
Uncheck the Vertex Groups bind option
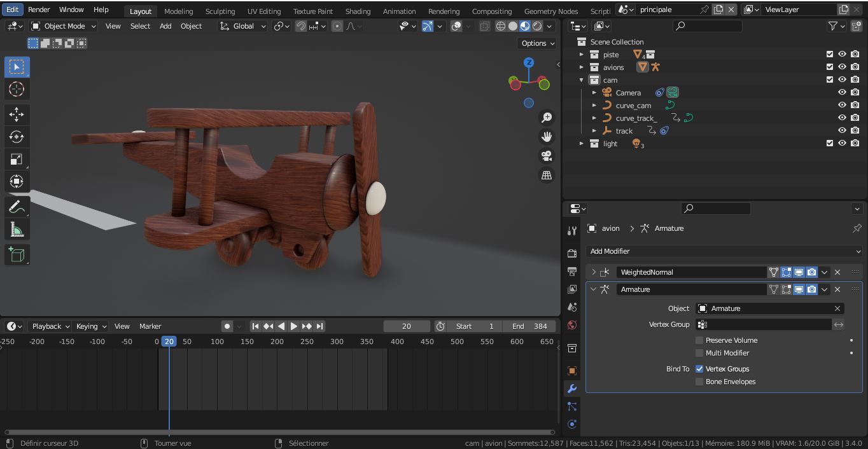click(x=699, y=369)
